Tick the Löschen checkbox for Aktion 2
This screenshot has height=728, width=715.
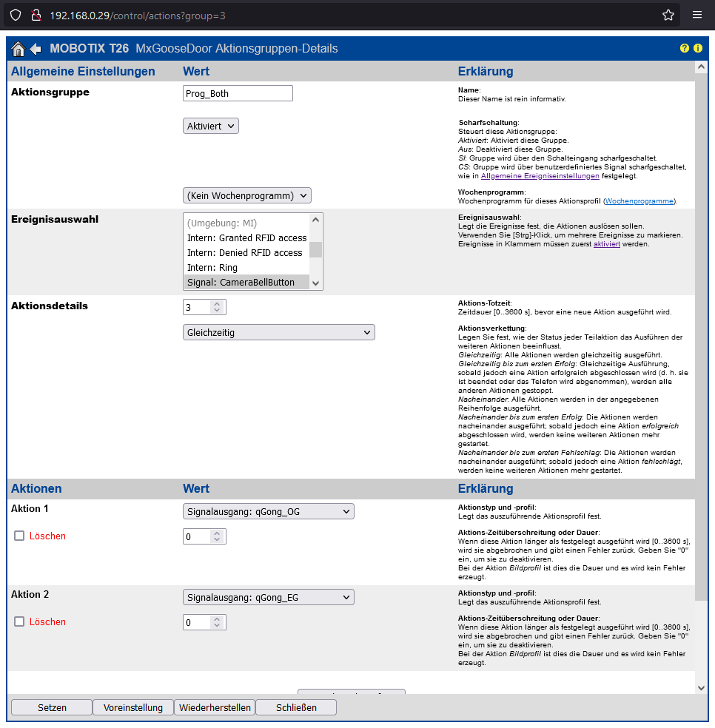pyautogui.click(x=19, y=621)
